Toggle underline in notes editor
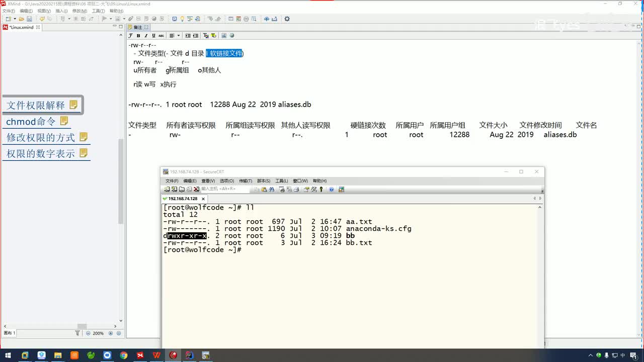Image resolution: width=644 pixels, height=362 pixels. click(153, 36)
